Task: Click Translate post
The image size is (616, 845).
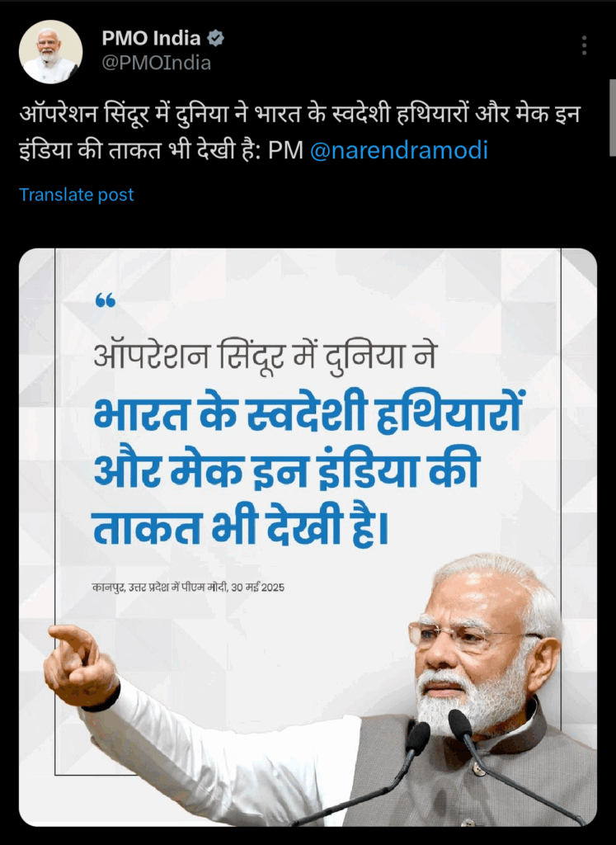Action: 77,195
